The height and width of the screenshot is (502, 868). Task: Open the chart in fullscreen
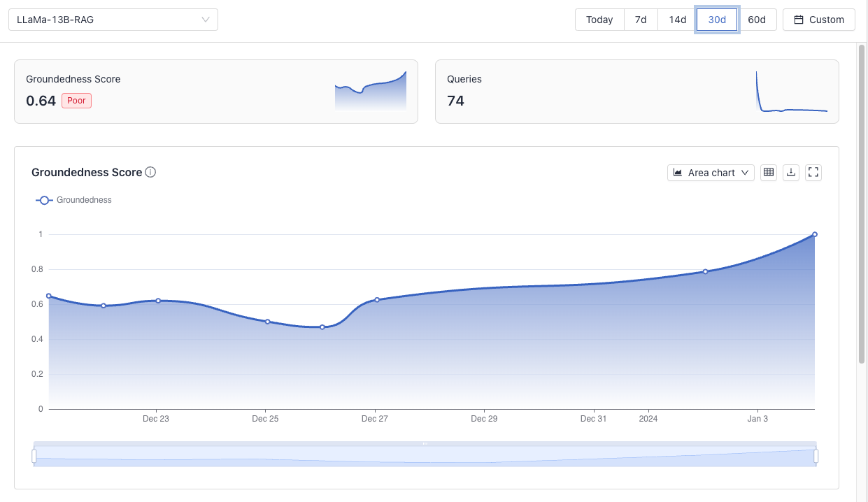[813, 173]
